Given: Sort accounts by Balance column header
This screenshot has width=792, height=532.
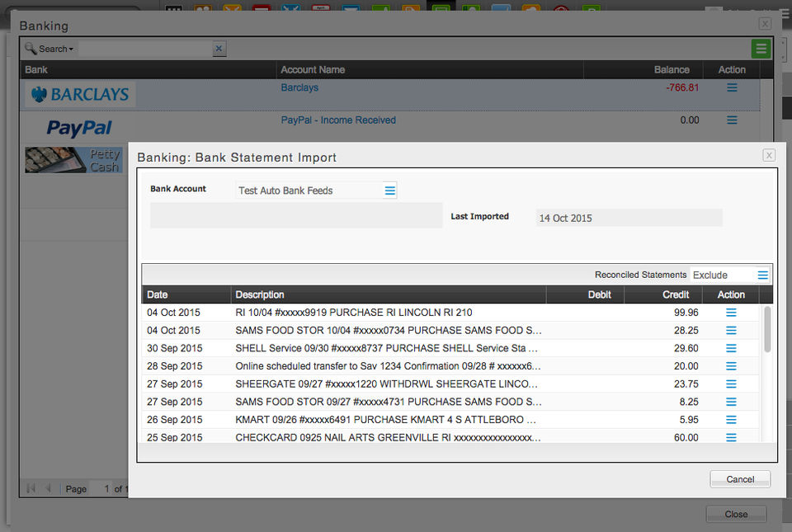Looking at the screenshot, I should coord(643,69).
